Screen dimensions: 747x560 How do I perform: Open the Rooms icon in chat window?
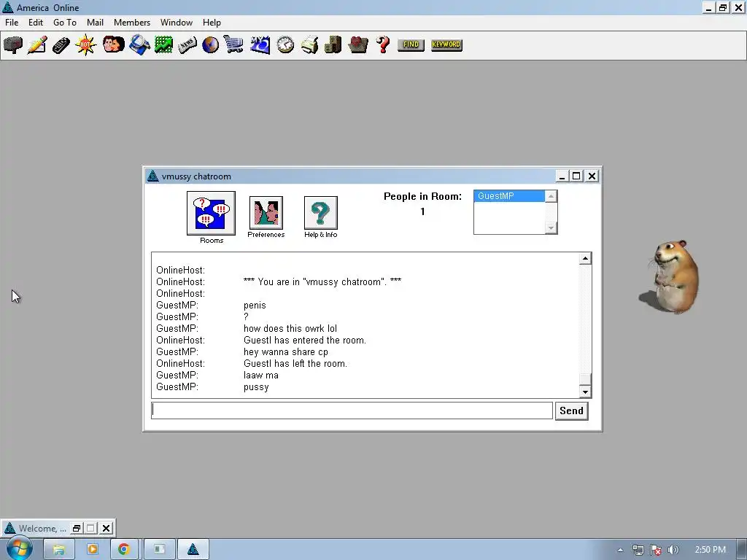[211, 214]
